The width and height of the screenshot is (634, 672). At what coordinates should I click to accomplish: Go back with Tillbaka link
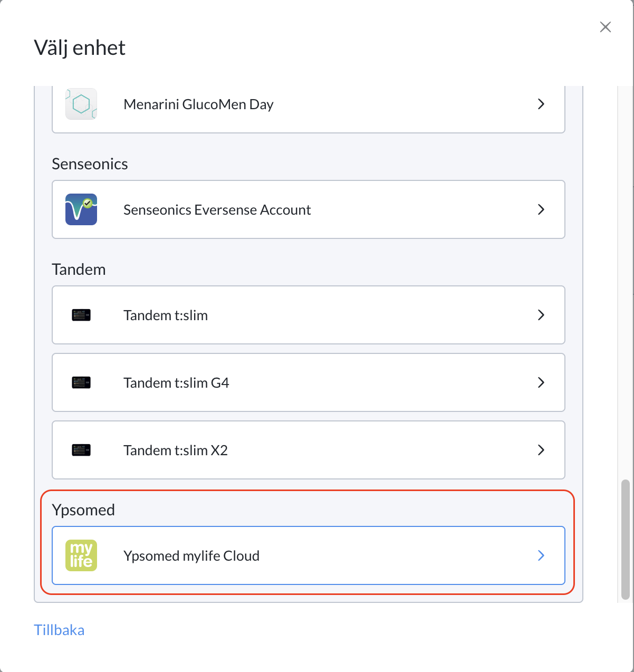pyautogui.click(x=59, y=630)
